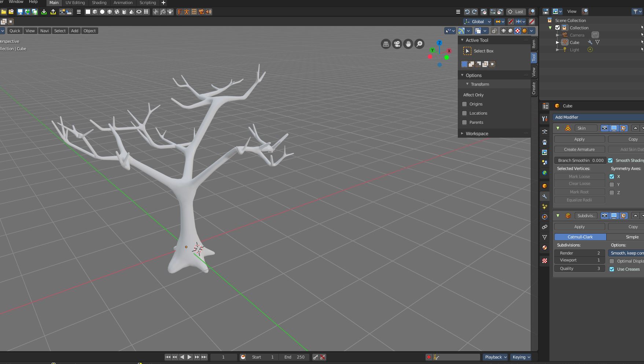Apply the Skin modifier
Viewport: 644px width, 364px height.
point(579,139)
